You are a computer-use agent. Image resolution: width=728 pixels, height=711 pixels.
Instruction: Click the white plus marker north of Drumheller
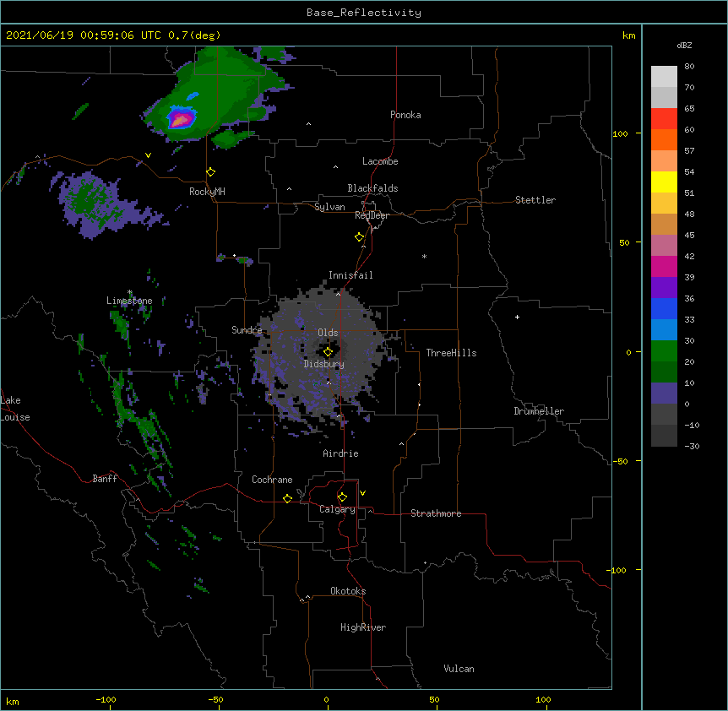click(517, 317)
